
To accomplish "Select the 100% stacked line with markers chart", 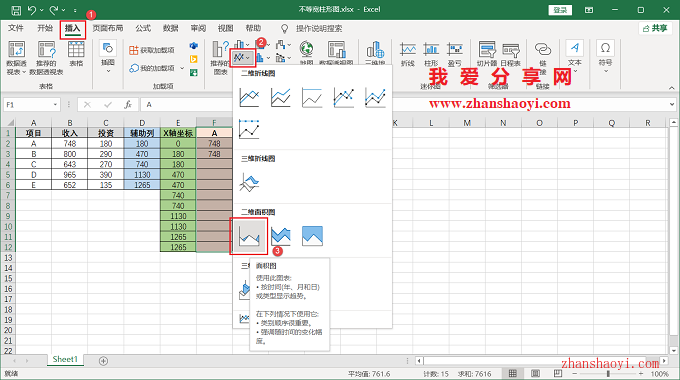I will pyautogui.click(x=249, y=129).
